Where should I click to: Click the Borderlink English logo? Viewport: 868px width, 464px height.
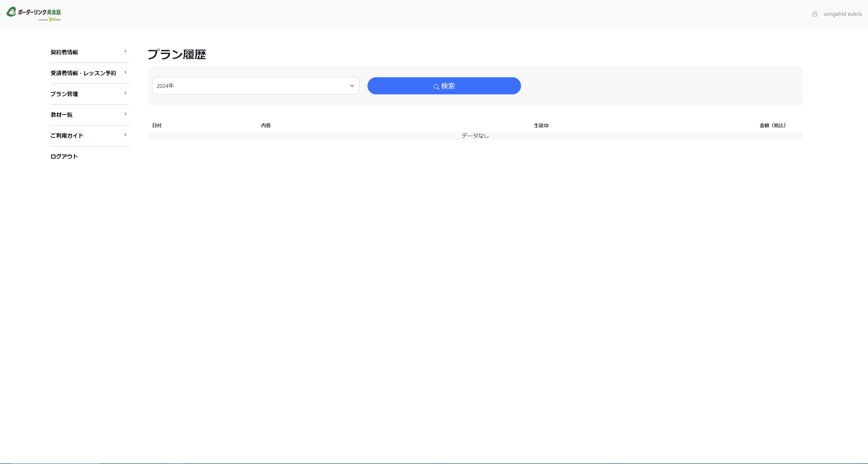[x=34, y=12]
